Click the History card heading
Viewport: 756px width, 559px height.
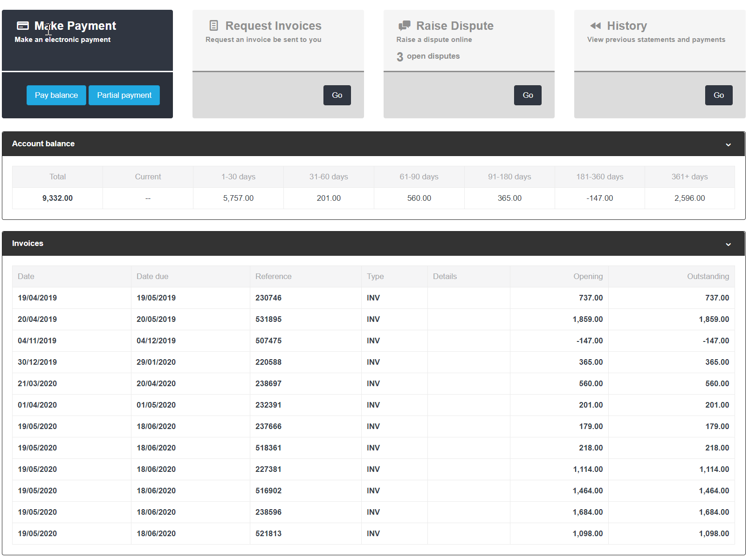pos(626,26)
